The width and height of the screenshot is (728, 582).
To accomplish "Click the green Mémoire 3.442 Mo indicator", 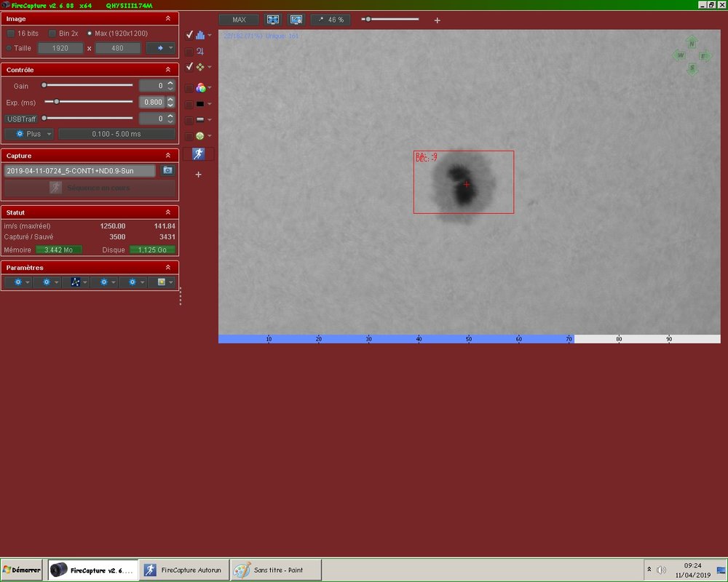I will (x=58, y=250).
